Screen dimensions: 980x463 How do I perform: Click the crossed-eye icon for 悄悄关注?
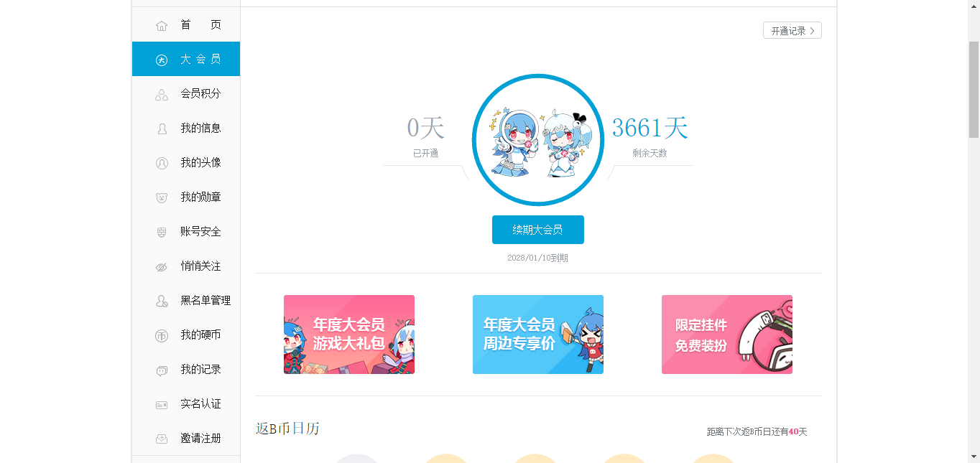click(162, 266)
